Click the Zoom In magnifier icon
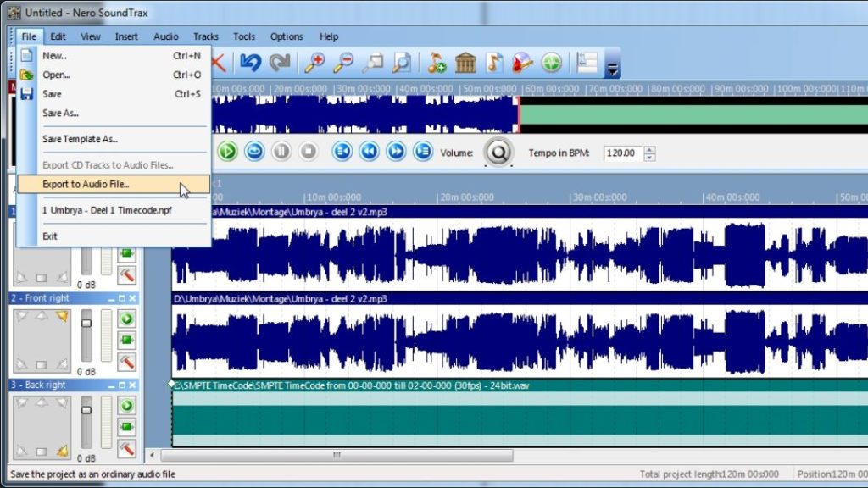 [314, 63]
